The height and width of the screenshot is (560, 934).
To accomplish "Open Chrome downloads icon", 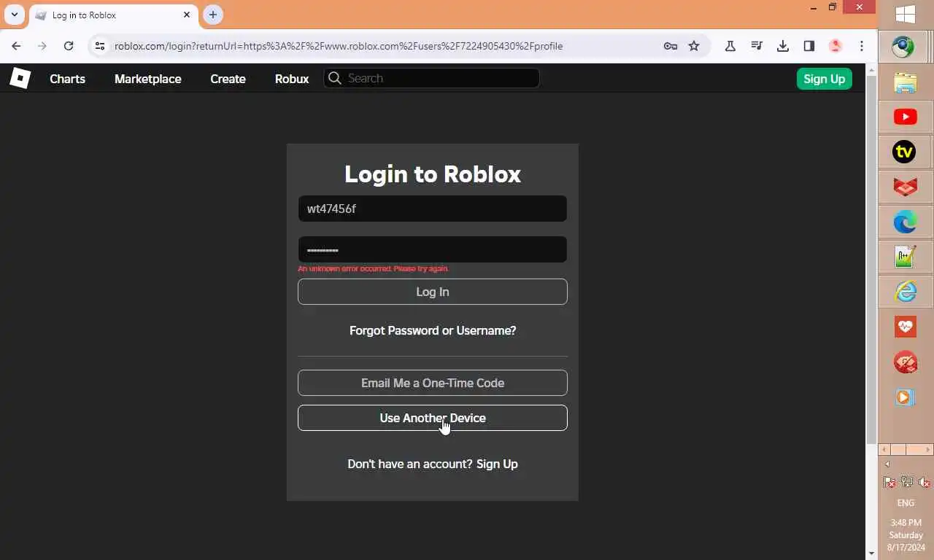I will (783, 46).
